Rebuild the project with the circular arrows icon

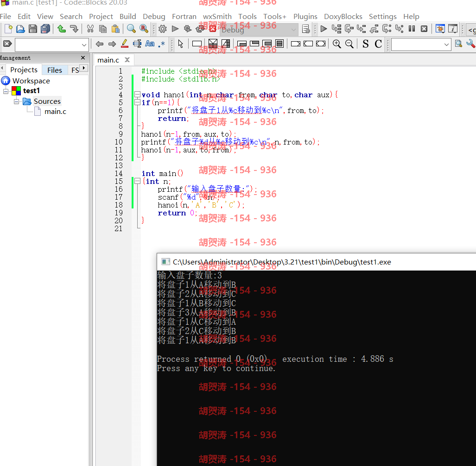200,29
